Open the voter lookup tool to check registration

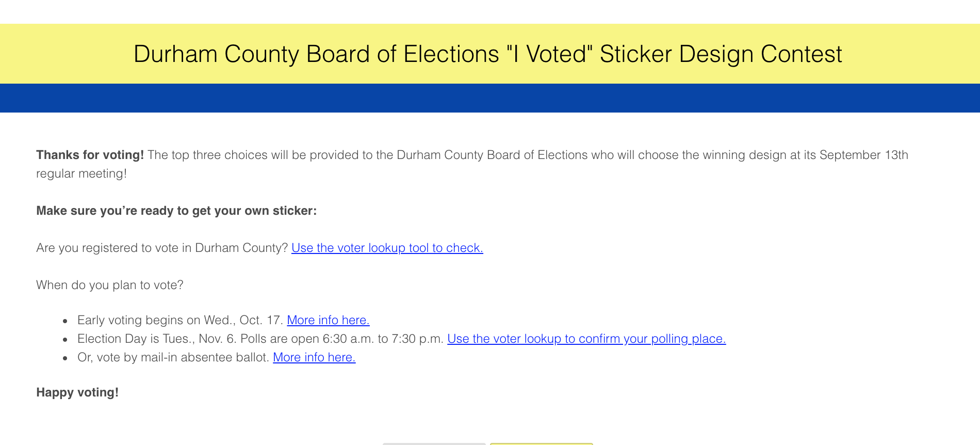tap(387, 248)
